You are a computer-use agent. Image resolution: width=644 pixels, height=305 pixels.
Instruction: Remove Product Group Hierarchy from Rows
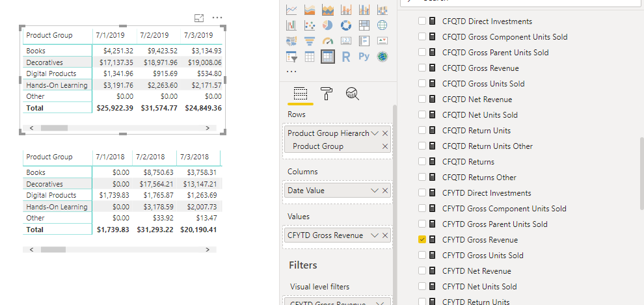click(x=385, y=133)
